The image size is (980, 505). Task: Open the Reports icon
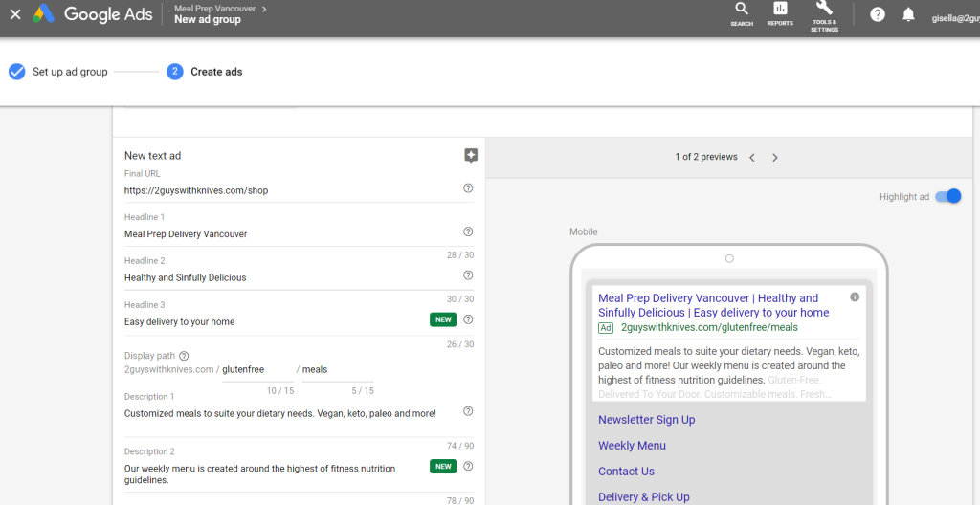780,13
